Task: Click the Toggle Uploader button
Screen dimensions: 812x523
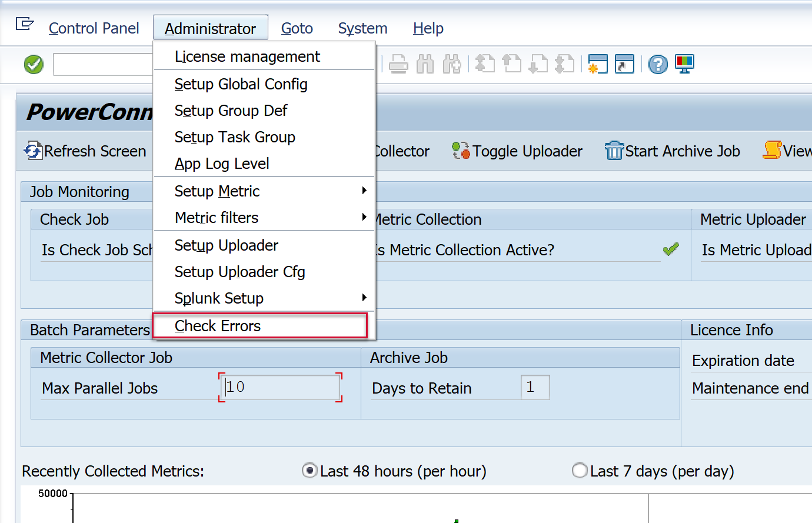Action: pyautogui.click(x=518, y=151)
